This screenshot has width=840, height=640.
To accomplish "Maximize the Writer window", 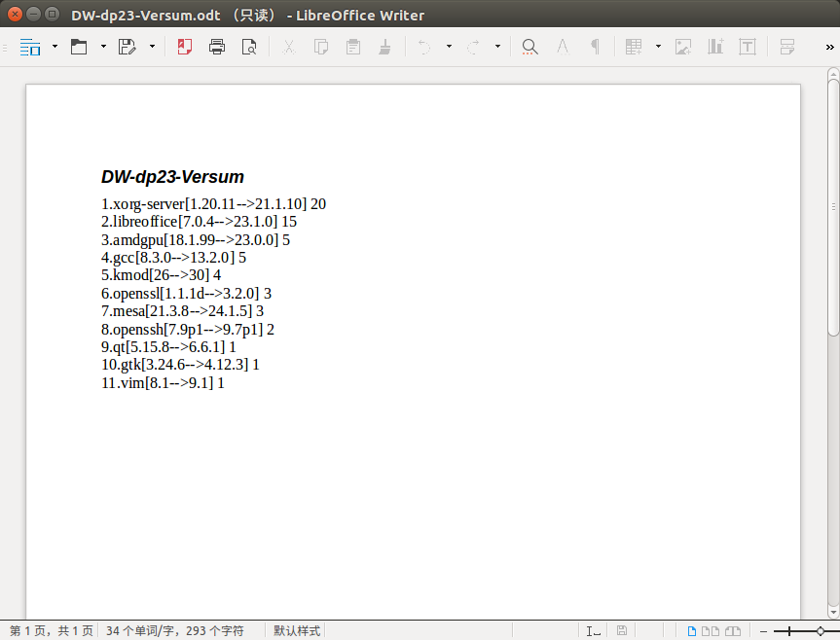I will 52,15.
